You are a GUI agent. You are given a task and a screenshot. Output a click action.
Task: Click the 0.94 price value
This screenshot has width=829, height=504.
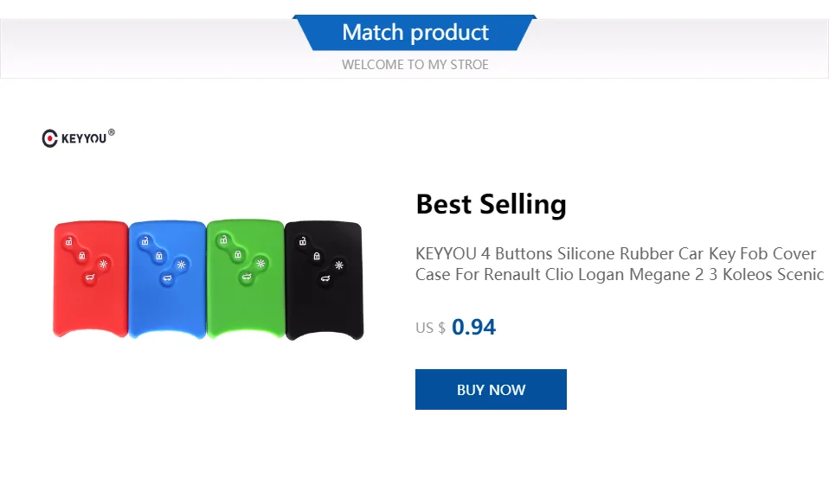473,327
